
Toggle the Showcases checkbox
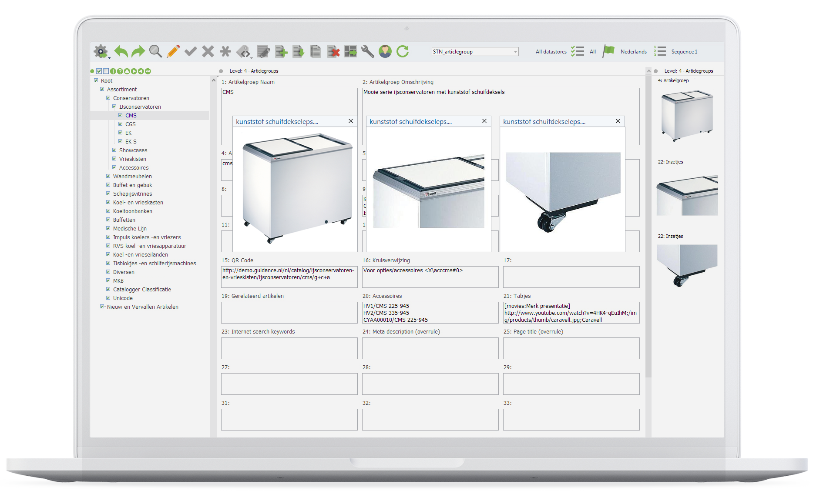114,150
